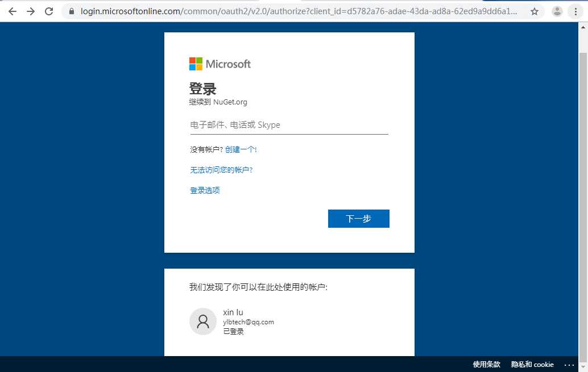This screenshot has width=588, height=372.
Task: Click the vertical scrollbar thumb
Action: pyautogui.click(x=583, y=206)
